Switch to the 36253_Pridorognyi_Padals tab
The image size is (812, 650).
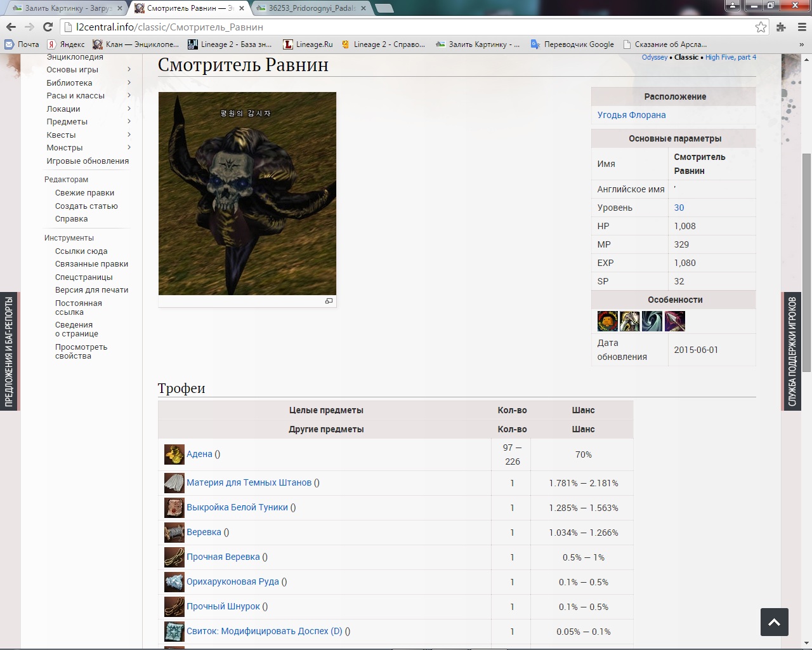coord(310,8)
